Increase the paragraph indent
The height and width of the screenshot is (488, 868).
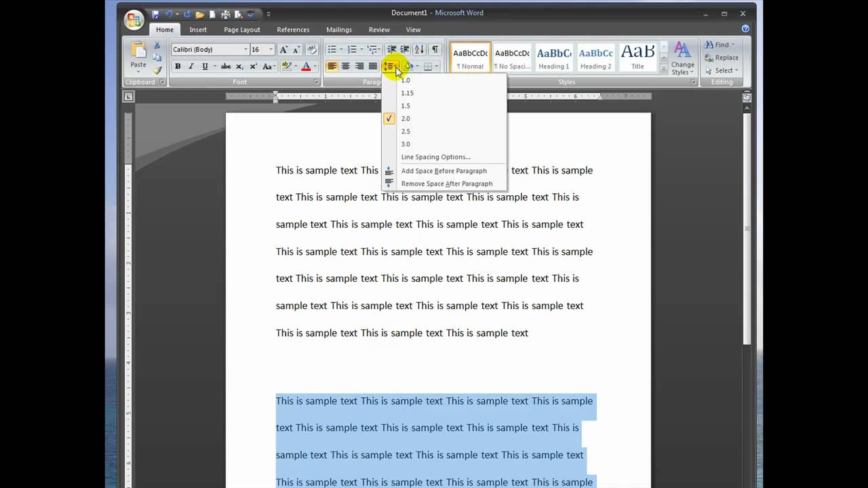click(405, 49)
